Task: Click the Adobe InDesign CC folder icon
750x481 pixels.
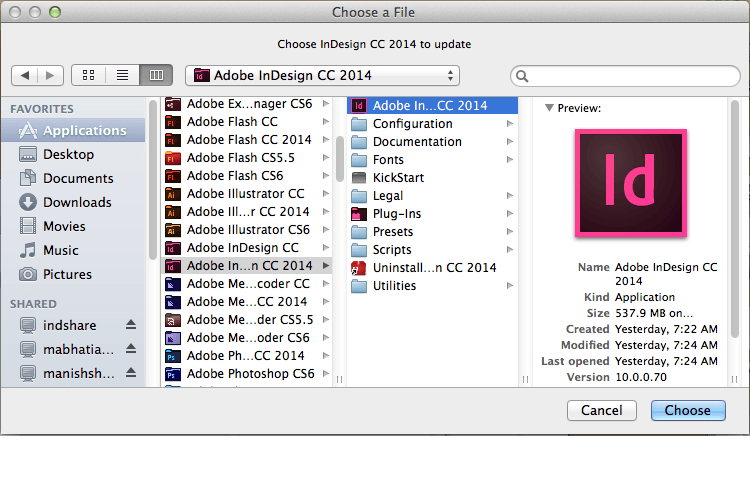Action: [x=173, y=248]
